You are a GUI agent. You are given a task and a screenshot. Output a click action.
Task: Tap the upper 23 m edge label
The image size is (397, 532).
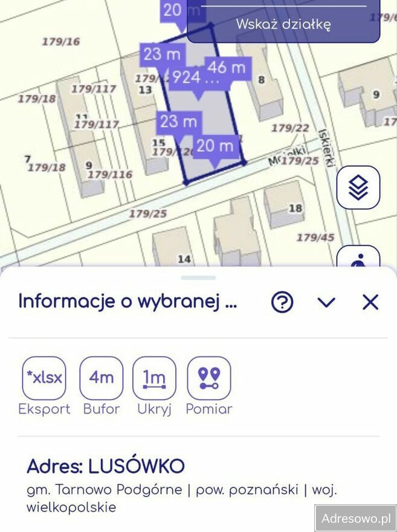click(x=162, y=54)
